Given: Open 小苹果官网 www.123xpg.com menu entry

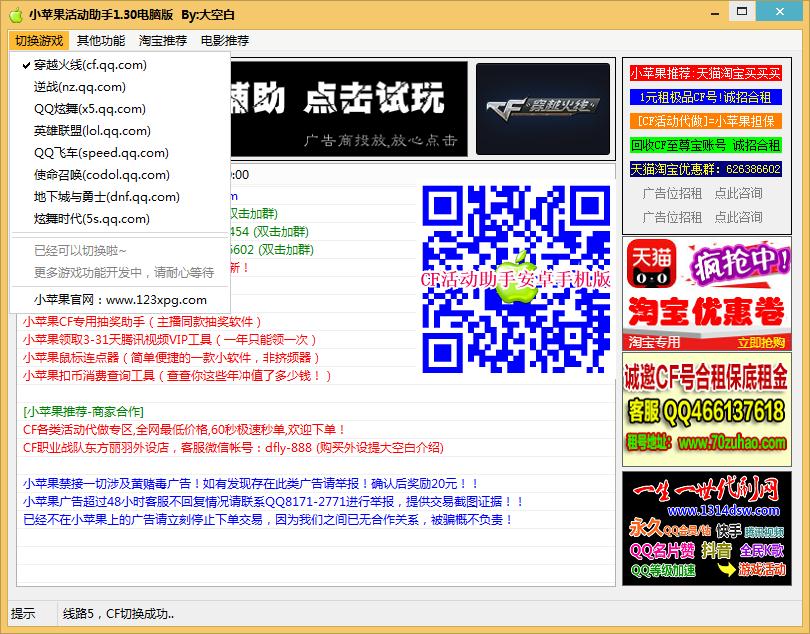Looking at the screenshot, I should coord(120,300).
